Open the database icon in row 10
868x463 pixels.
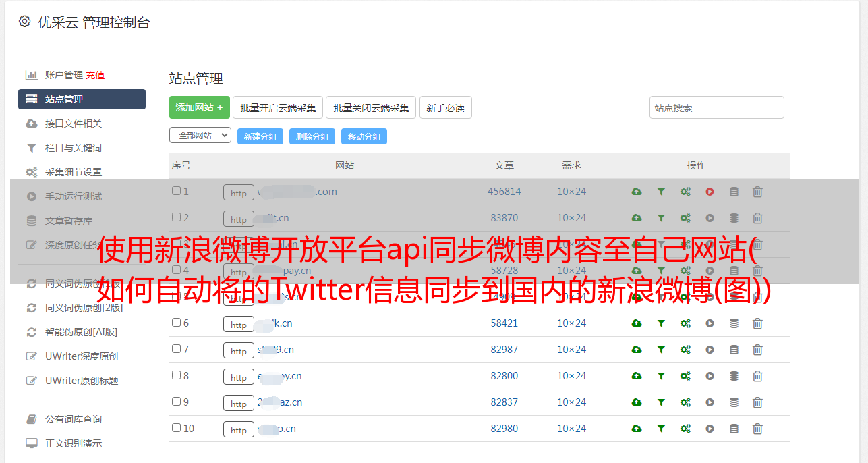[734, 429]
